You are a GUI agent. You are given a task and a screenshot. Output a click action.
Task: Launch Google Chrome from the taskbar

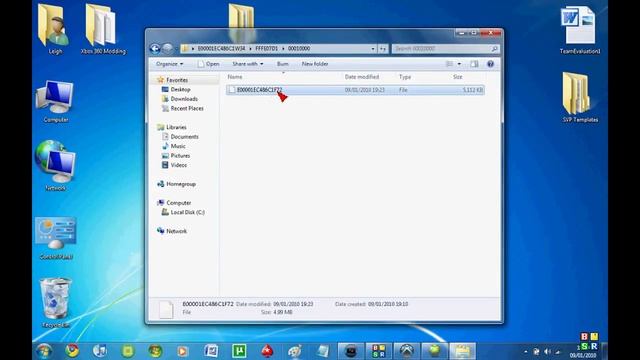coord(72,351)
